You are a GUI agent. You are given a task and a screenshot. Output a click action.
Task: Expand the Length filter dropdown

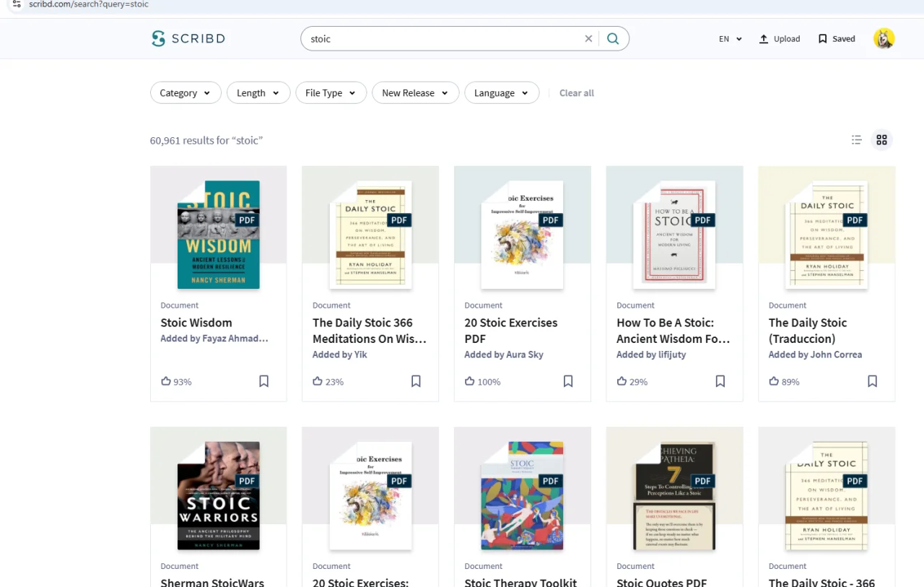tap(258, 92)
